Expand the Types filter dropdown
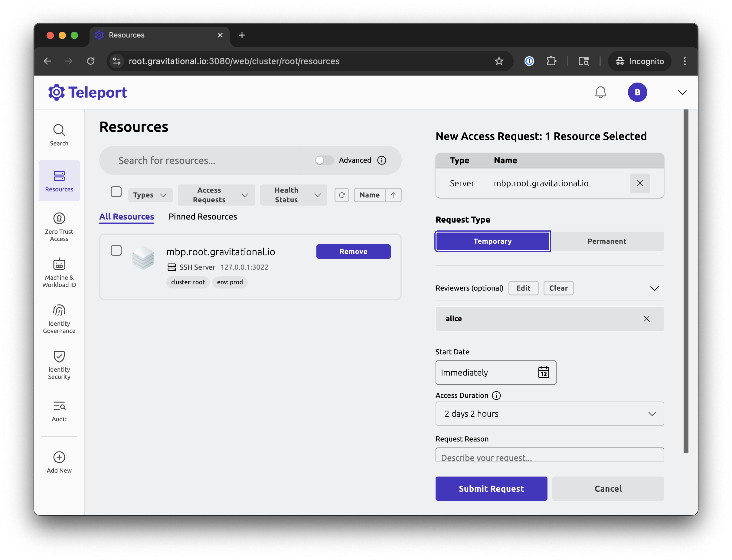The width and height of the screenshot is (732, 560). [150, 195]
